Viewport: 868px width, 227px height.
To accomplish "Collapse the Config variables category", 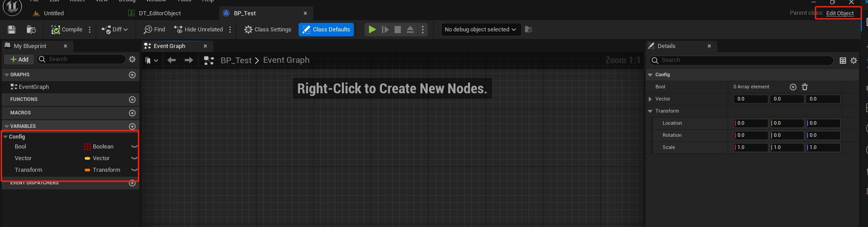I will (x=6, y=137).
